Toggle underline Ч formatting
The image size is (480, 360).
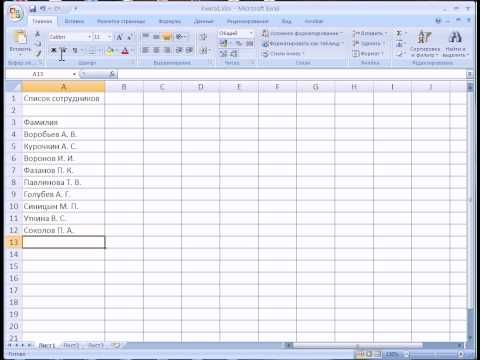[75, 51]
